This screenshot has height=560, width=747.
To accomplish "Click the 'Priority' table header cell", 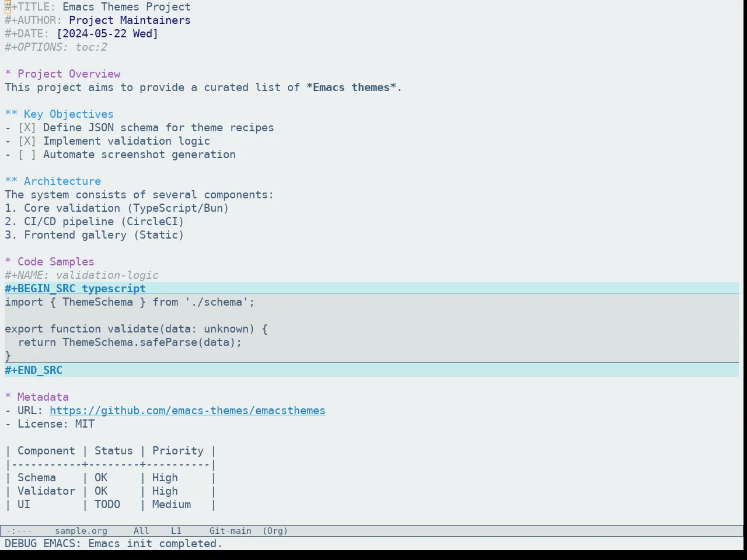I will point(178,451).
